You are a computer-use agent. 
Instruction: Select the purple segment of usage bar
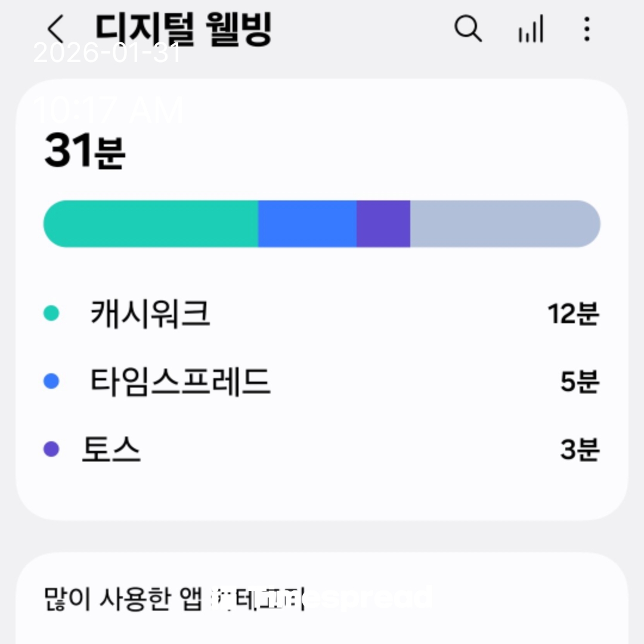[x=383, y=224]
